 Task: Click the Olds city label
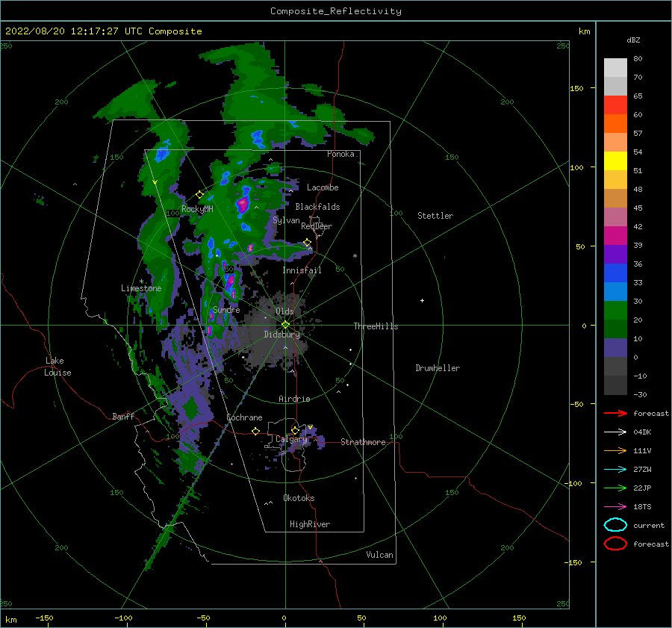pos(284,311)
